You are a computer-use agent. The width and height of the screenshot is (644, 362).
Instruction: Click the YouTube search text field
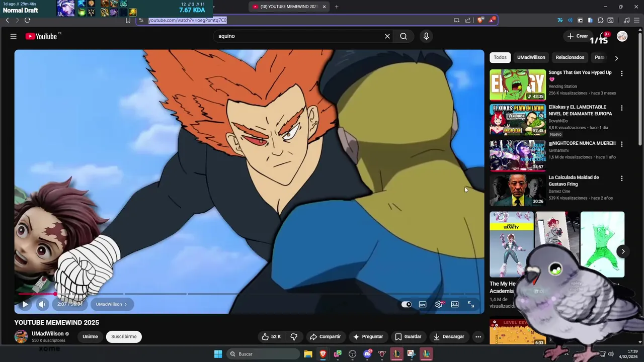pos(299,36)
